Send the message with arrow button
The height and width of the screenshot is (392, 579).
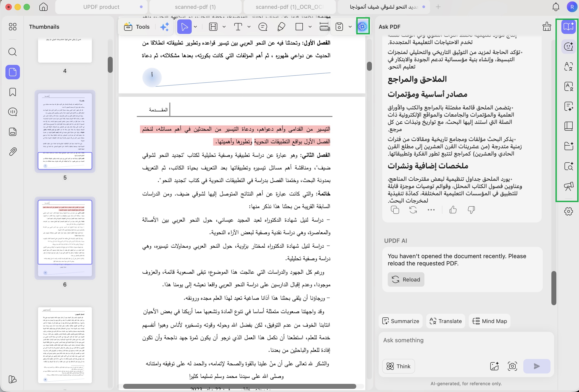point(537,366)
